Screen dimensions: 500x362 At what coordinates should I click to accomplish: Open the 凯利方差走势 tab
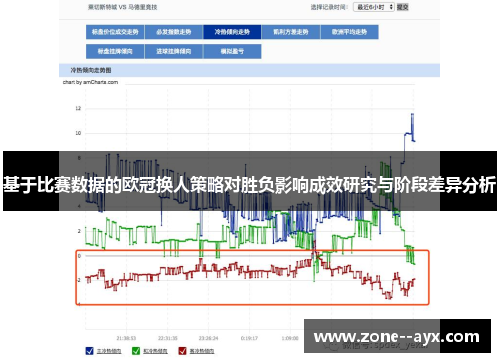[291, 32]
